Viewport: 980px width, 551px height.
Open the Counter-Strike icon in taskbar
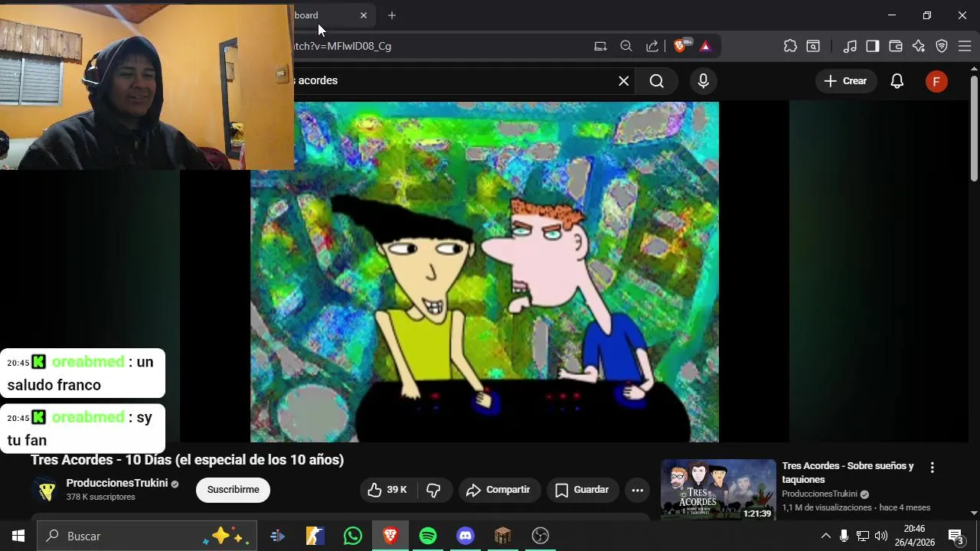click(315, 536)
